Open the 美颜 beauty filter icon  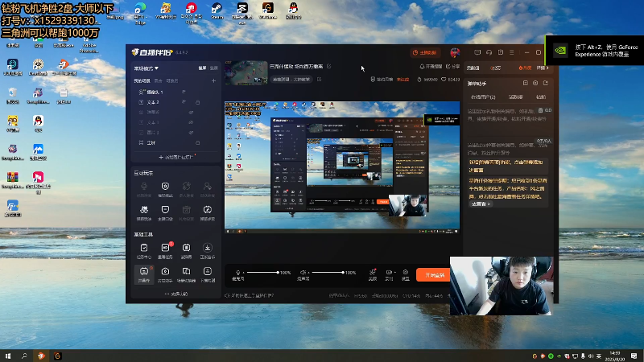[x=373, y=274]
